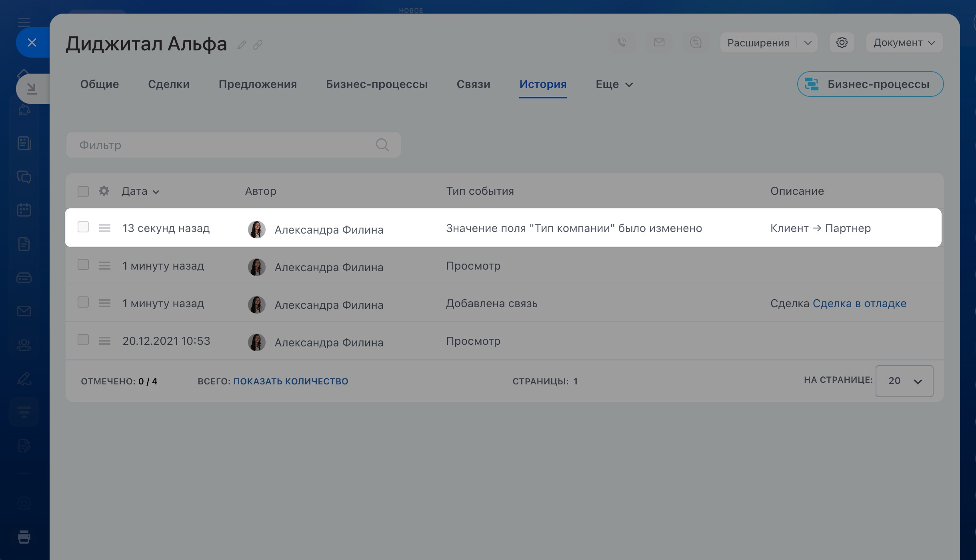Click the table column settings gear icon
This screenshot has height=560, width=976.
(x=104, y=191)
